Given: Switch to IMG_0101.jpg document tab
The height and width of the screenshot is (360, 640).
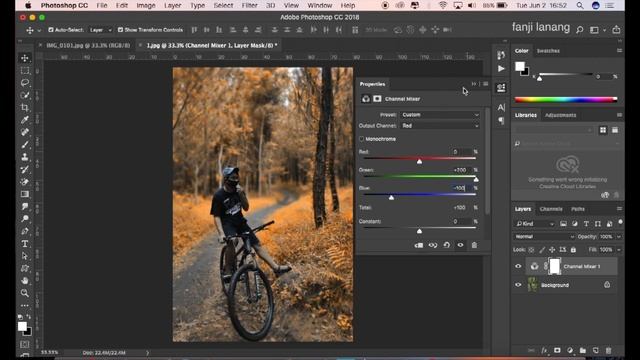Looking at the screenshot, I should [x=88, y=45].
